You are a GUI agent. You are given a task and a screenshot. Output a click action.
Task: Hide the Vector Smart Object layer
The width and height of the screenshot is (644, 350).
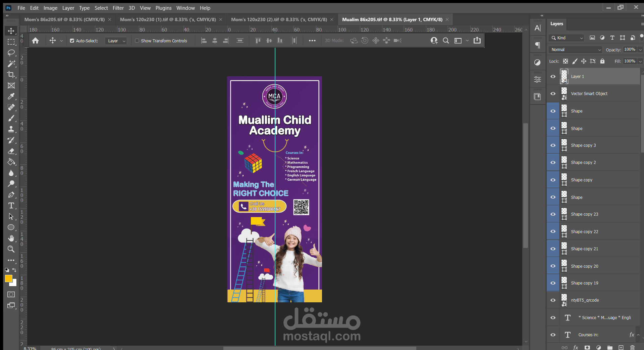pos(553,94)
